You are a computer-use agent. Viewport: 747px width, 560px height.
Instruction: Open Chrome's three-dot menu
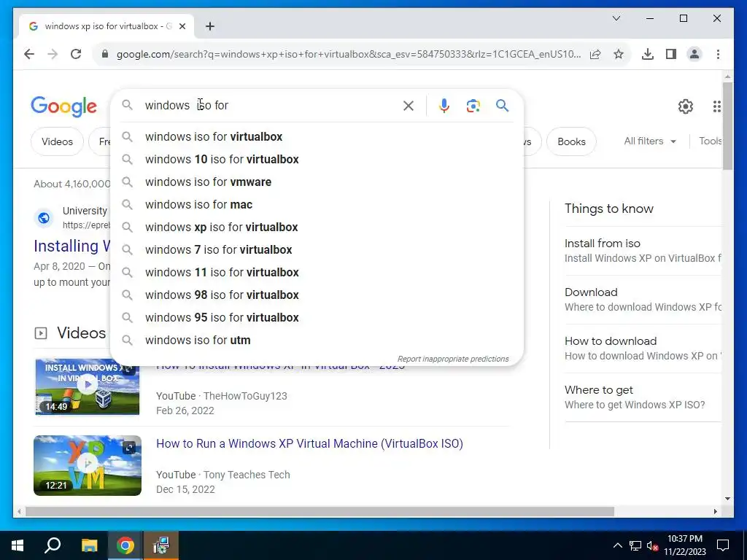(x=718, y=54)
